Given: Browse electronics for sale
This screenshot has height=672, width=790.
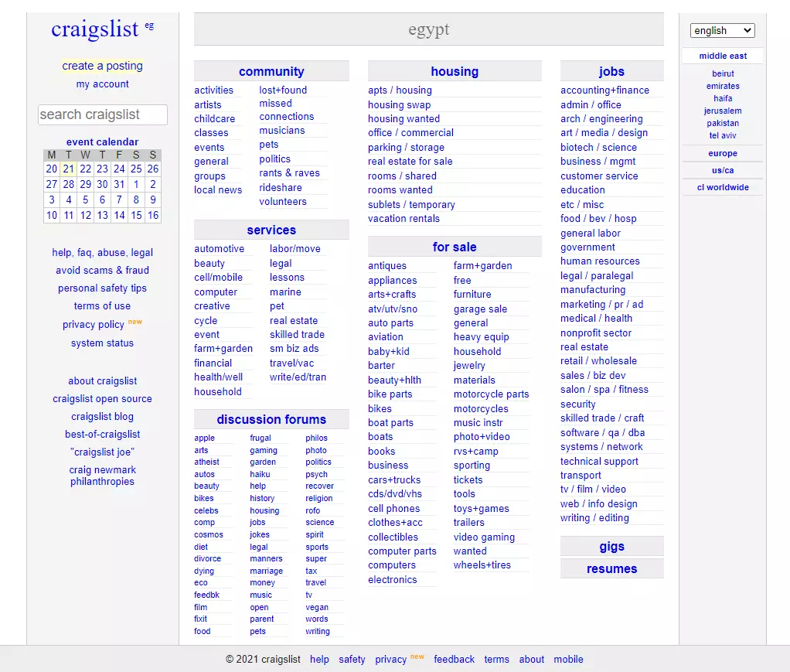Looking at the screenshot, I should click(392, 580).
